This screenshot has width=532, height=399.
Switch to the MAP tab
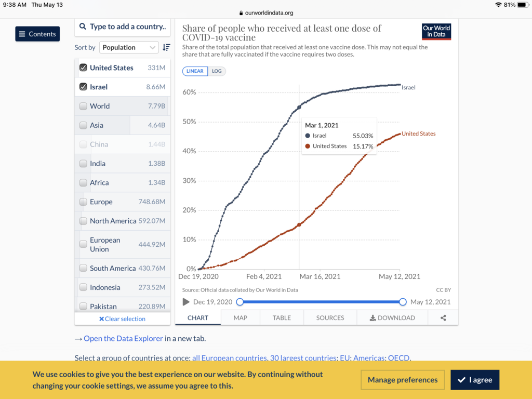pyautogui.click(x=240, y=318)
